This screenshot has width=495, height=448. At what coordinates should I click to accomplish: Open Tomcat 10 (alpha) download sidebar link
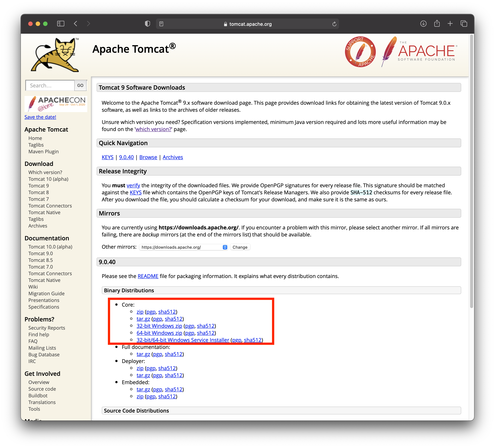click(48, 179)
